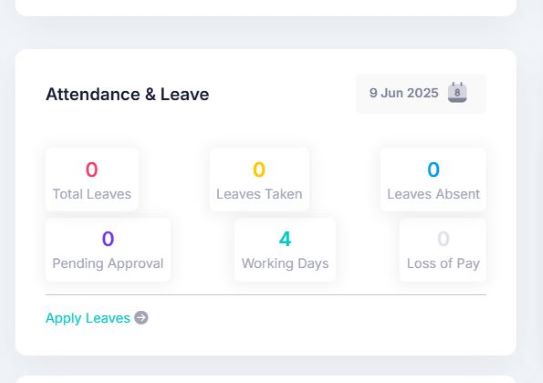Open the calendar icon date picker
Viewport: 543px width, 383px height.
tap(457, 92)
